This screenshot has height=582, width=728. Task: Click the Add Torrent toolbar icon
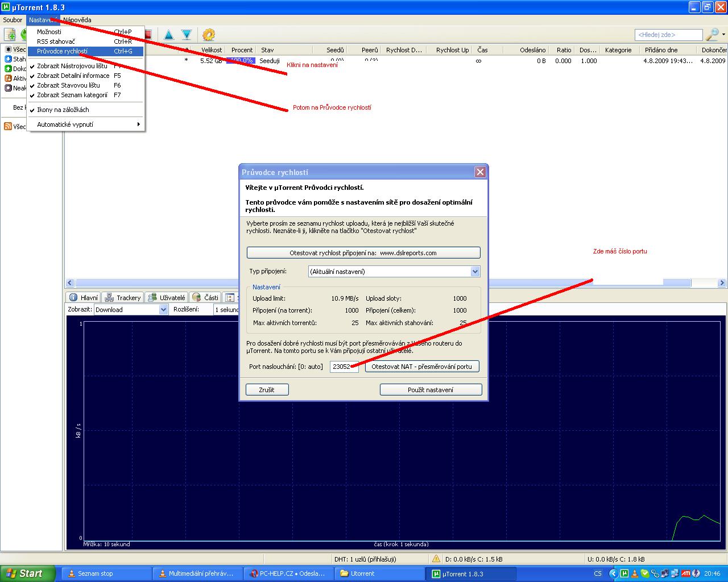click(x=10, y=35)
